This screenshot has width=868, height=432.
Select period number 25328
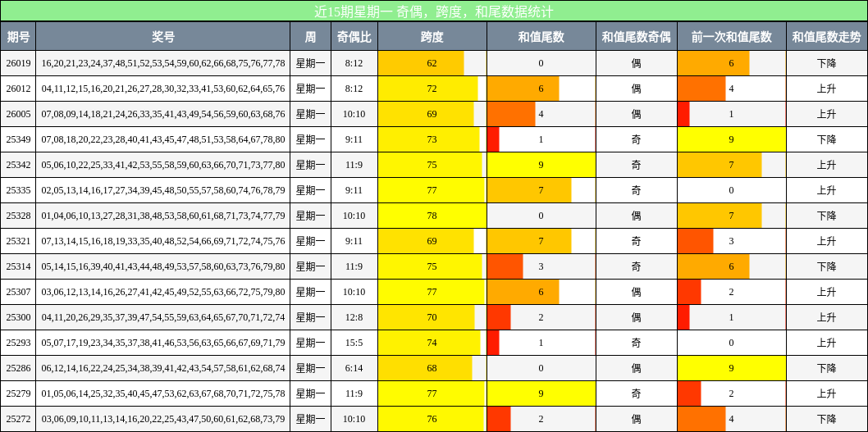[18, 216]
